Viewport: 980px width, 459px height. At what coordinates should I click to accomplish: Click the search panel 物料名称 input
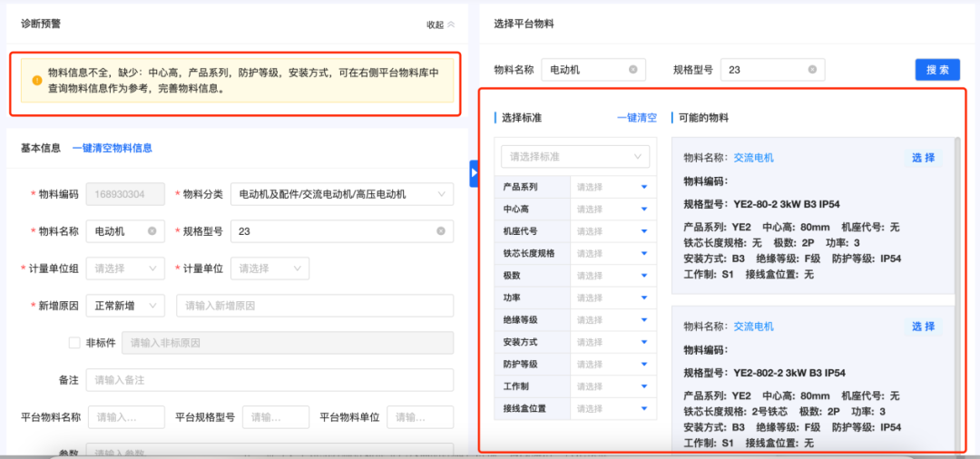tap(593, 70)
